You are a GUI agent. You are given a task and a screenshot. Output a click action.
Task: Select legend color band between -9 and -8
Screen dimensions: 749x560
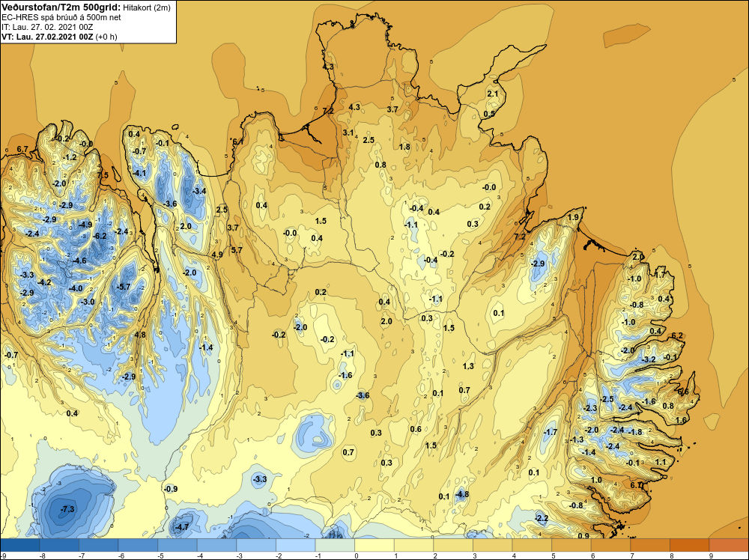(20, 545)
